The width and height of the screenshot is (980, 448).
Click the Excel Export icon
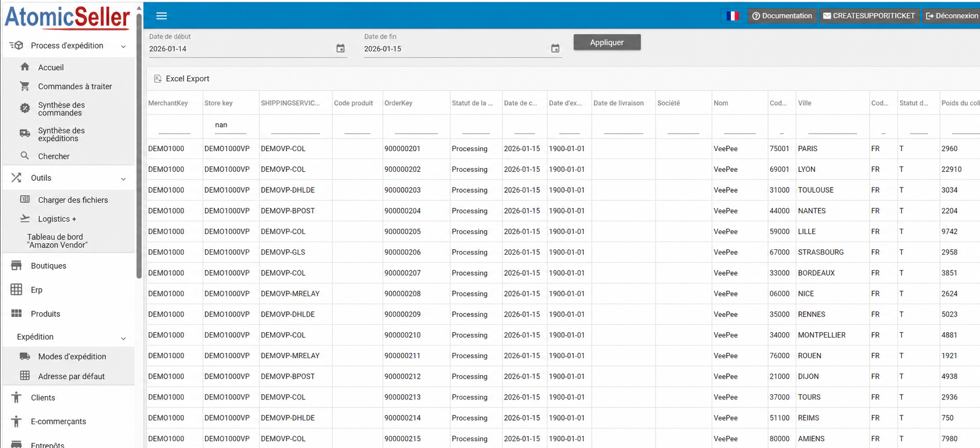[157, 79]
